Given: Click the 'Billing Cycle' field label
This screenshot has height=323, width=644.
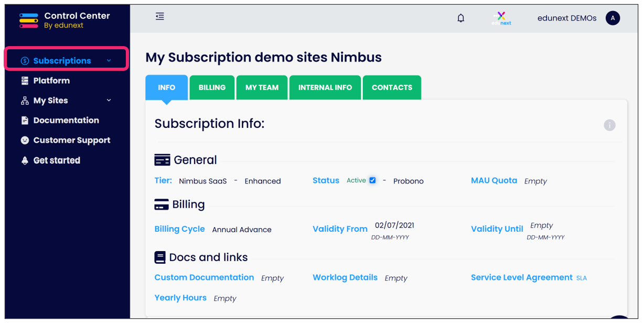Looking at the screenshot, I should [x=180, y=229].
